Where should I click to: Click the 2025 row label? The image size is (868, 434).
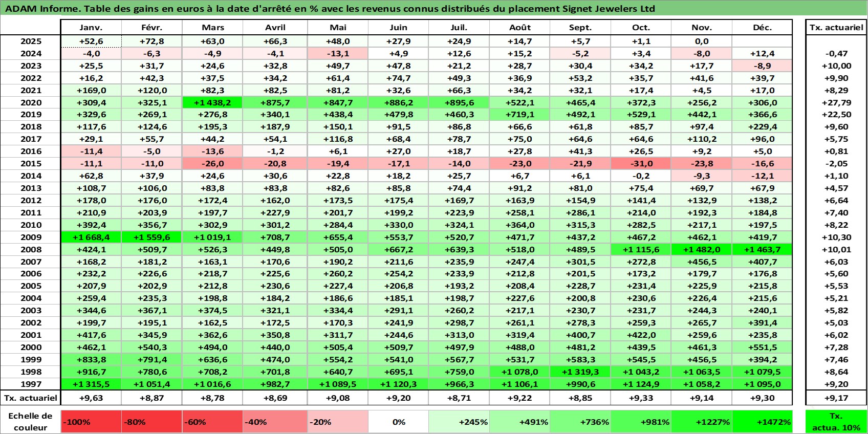pos(31,41)
